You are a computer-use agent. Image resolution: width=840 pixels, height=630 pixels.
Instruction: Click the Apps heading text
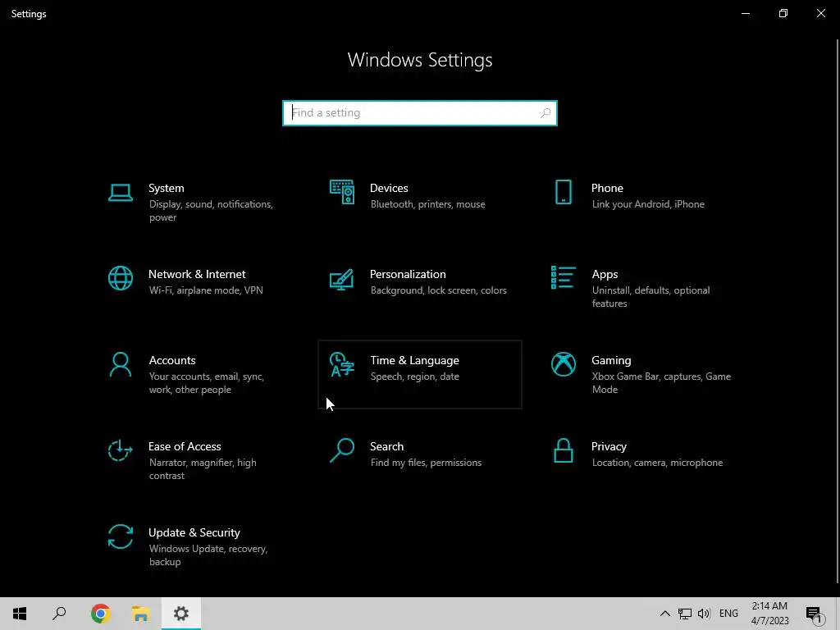(x=605, y=274)
